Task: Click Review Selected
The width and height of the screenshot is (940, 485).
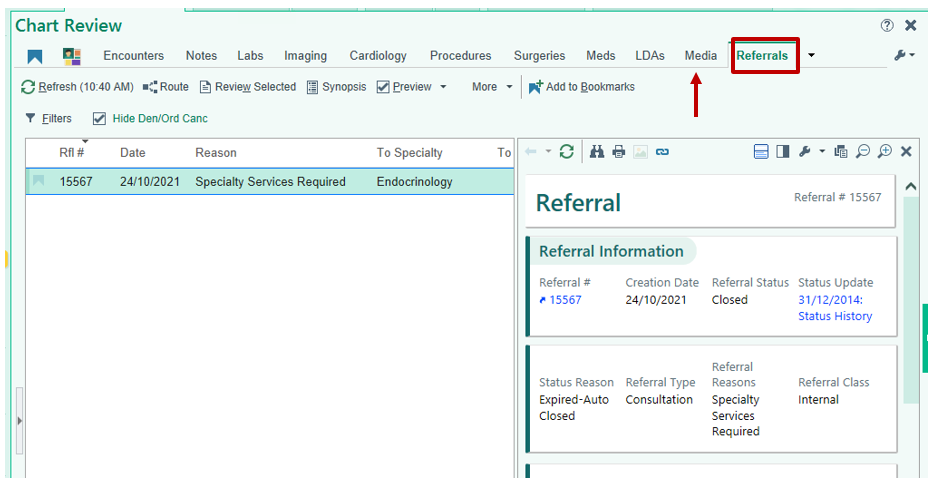Action: click(x=248, y=87)
